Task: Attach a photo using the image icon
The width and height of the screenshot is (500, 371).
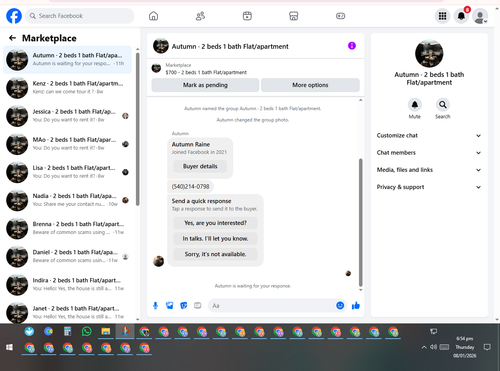Action: [169, 305]
